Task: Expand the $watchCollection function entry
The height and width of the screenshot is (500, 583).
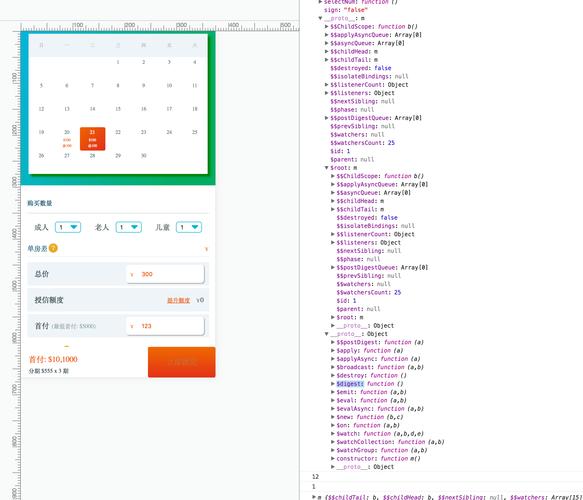Action: 333,442
